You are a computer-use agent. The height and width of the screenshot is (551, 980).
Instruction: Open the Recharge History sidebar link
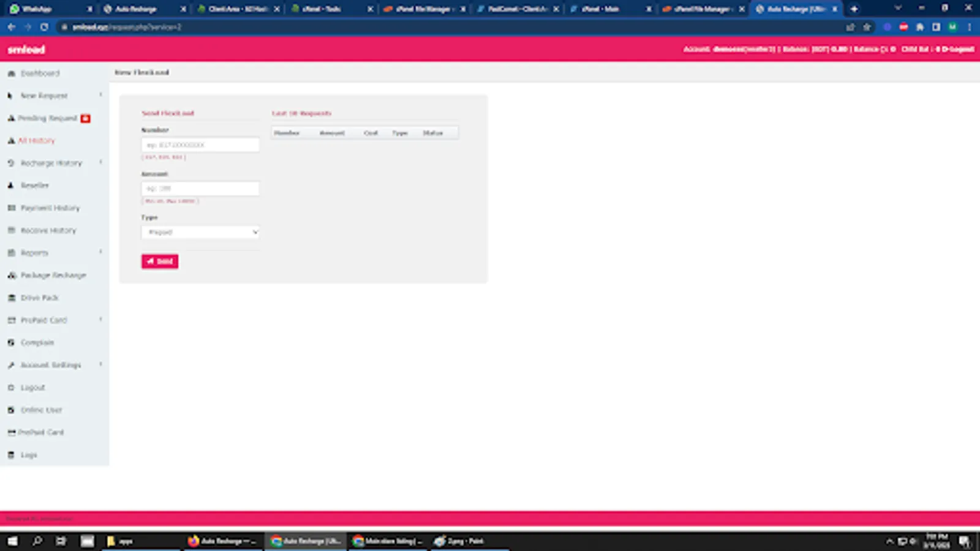pyautogui.click(x=51, y=163)
